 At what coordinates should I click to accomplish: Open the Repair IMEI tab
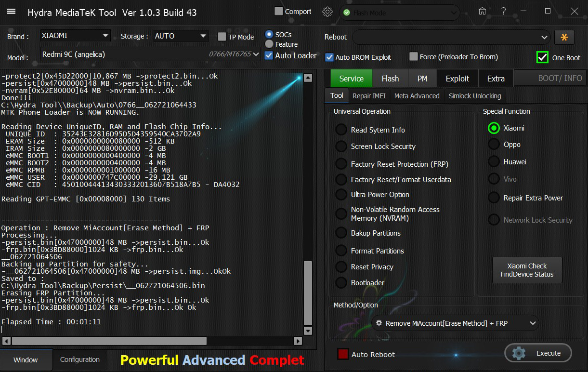[369, 96]
